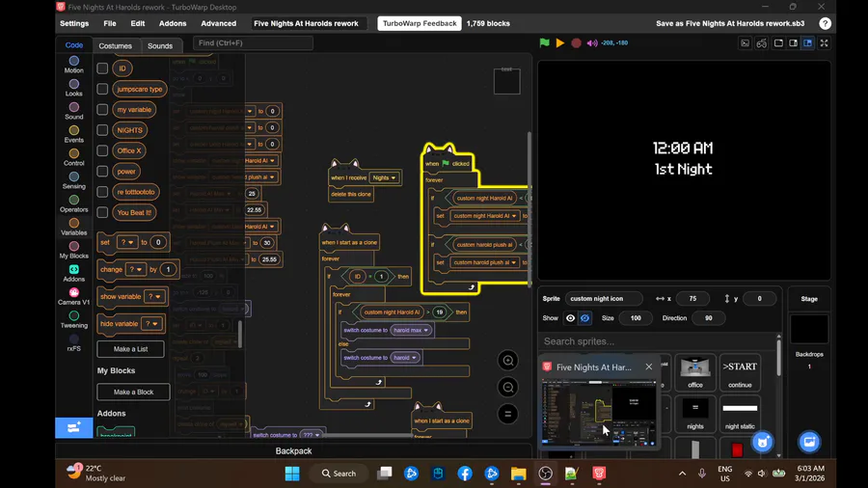Check the my variable checkbox

102,110
